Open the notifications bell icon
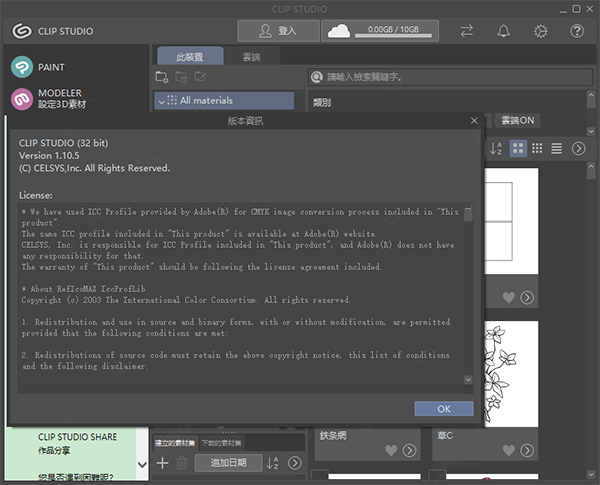The width and height of the screenshot is (600, 485). pyautogui.click(x=503, y=31)
